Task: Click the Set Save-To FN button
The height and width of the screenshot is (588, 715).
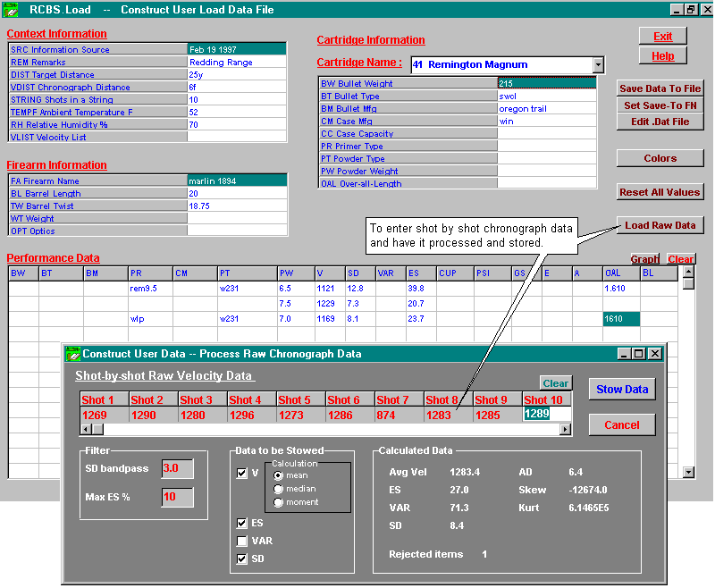Action: 660,105
